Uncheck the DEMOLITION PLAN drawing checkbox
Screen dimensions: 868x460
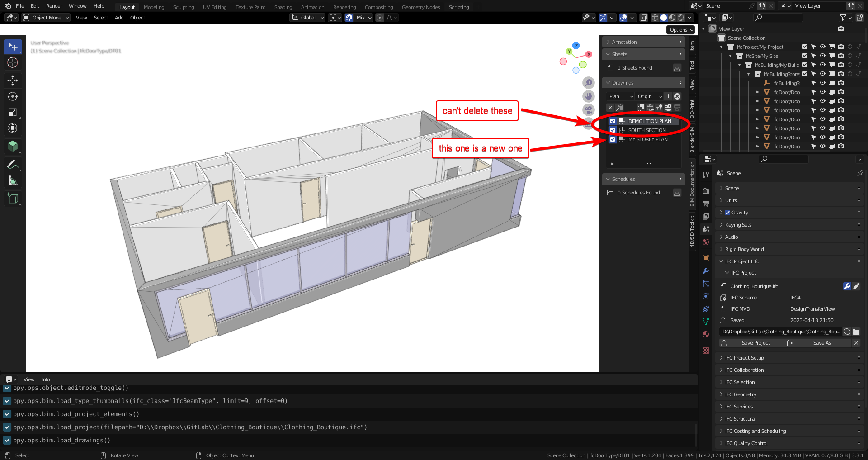(613, 121)
